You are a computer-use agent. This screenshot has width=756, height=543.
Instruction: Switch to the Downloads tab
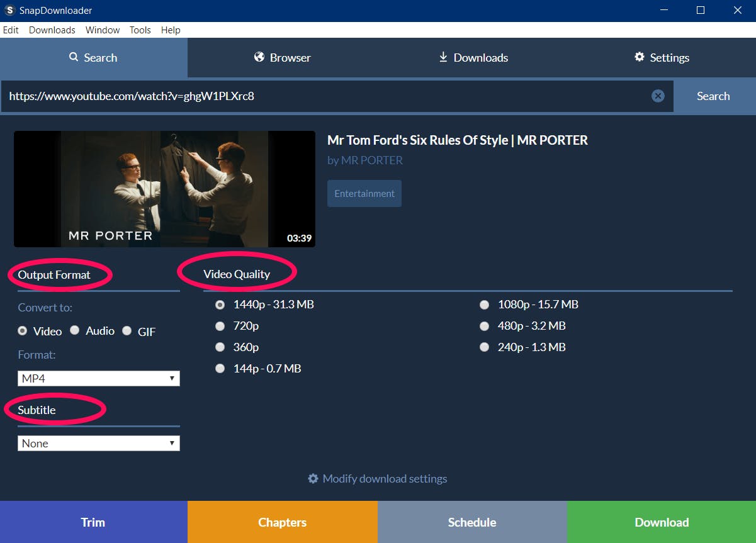(x=473, y=57)
